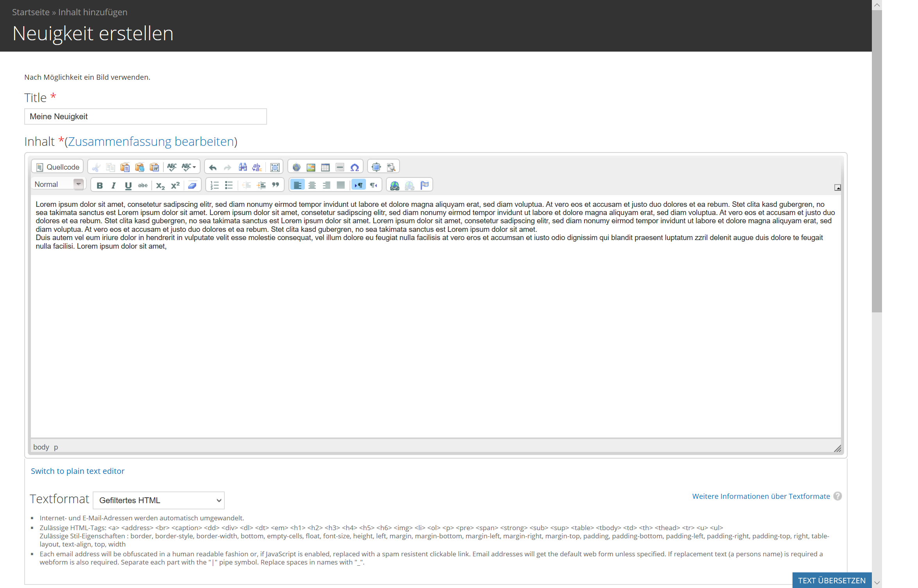Open Zusammenfassung bearbeiten link
This screenshot has width=918, height=588.
pyautogui.click(x=151, y=141)
